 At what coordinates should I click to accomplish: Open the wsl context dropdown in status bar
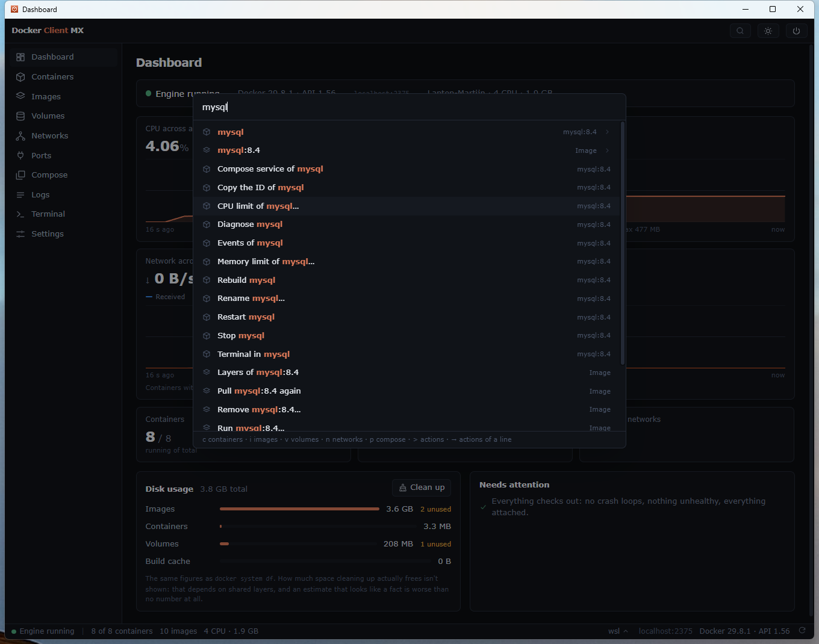(x=618, y=631)
